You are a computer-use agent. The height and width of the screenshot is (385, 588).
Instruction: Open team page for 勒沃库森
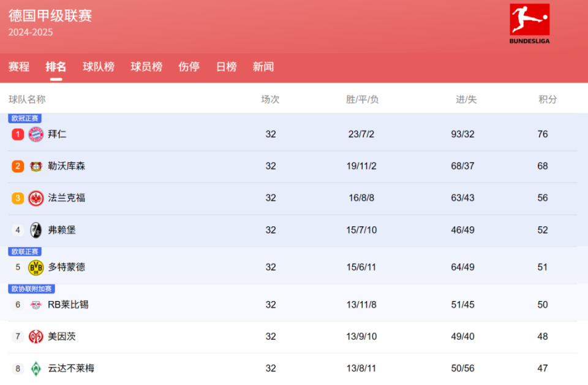coord(66,166)
